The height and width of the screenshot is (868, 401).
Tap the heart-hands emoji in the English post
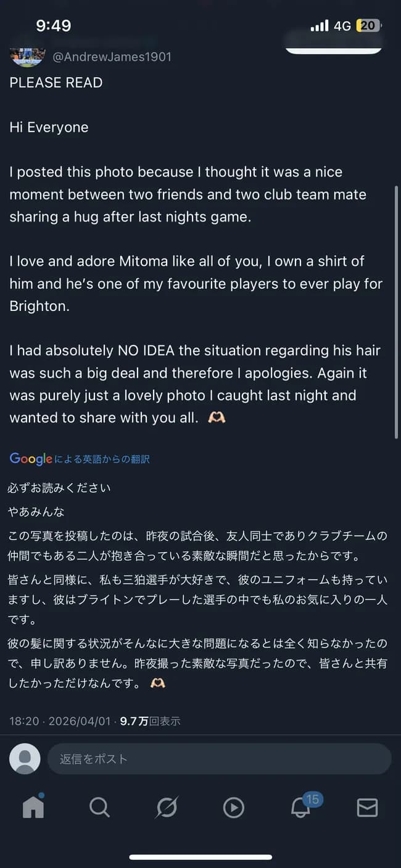pyautogui.click(x=217, y=417)
